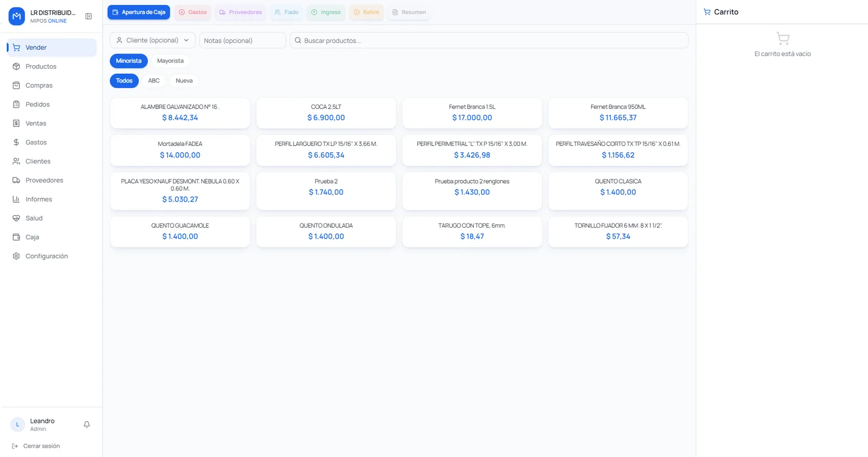The height and width of the screenshot is (457, 868).
Task: Add Prueba 2 product to cart
Action: tap(326, 191)
